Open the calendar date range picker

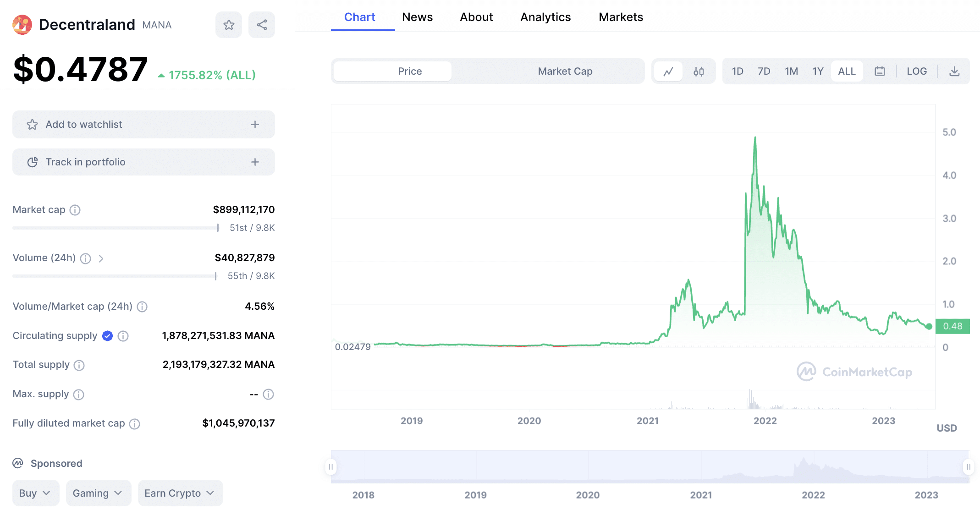879,71
